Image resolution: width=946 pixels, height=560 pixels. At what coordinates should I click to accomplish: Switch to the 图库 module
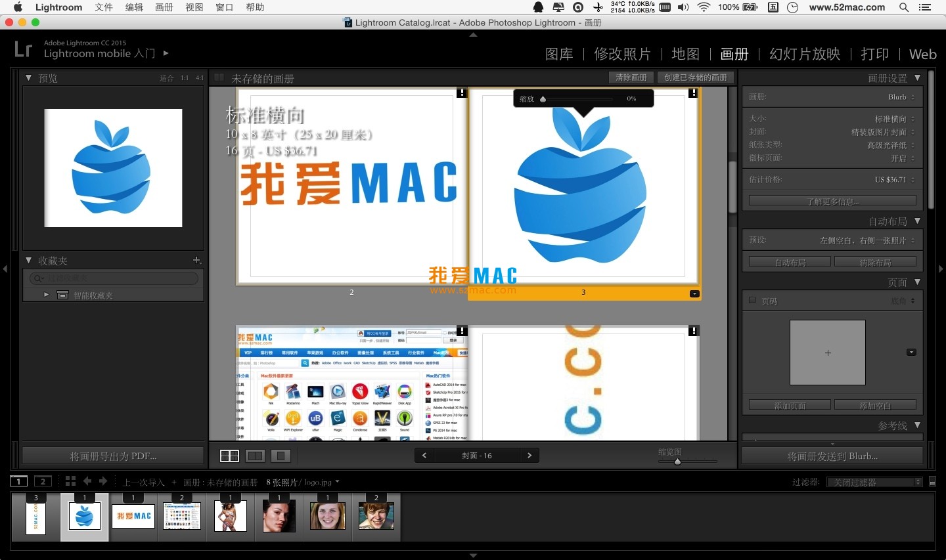pos(559,54)
